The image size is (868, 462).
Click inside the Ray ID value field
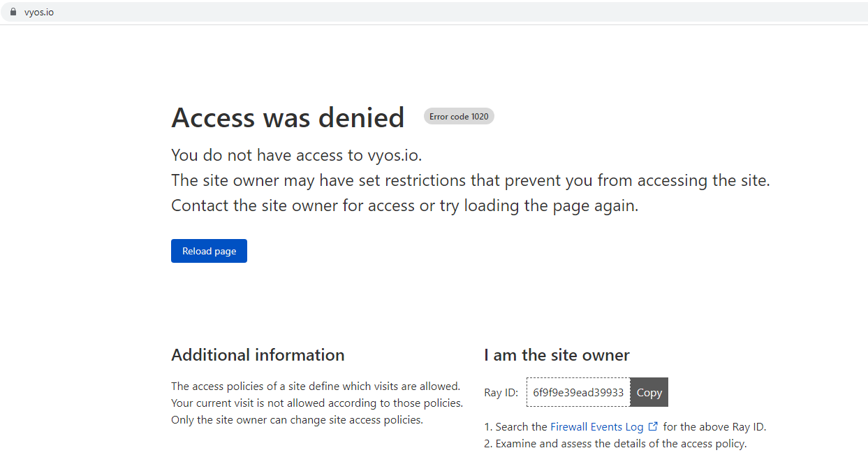pyautogui.click(x=578, y=392)
